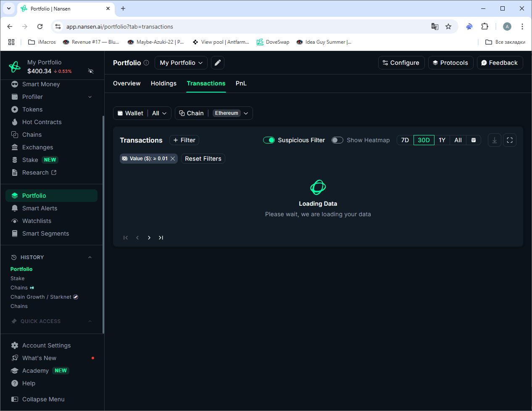Toggle hide portfolio balance eye icon
Viewport: 532px width, 411px height.
click(x=91, y=71)
